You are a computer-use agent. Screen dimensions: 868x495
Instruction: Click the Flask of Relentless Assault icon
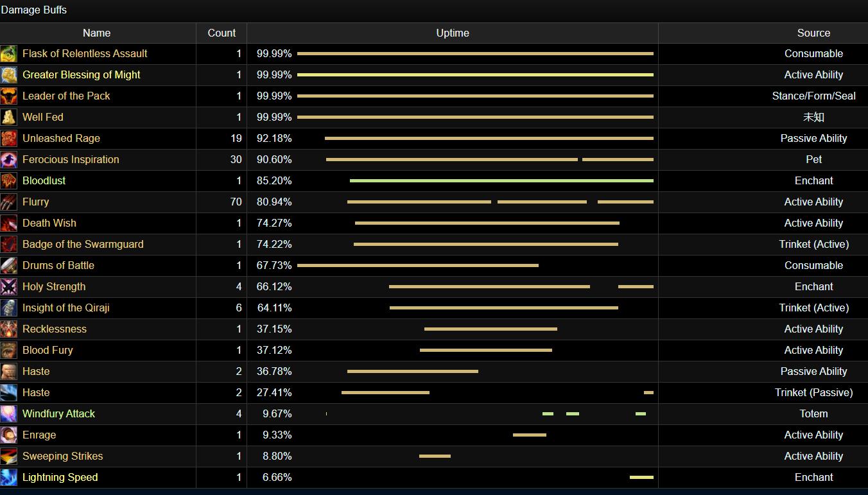[x=9, y=54]
